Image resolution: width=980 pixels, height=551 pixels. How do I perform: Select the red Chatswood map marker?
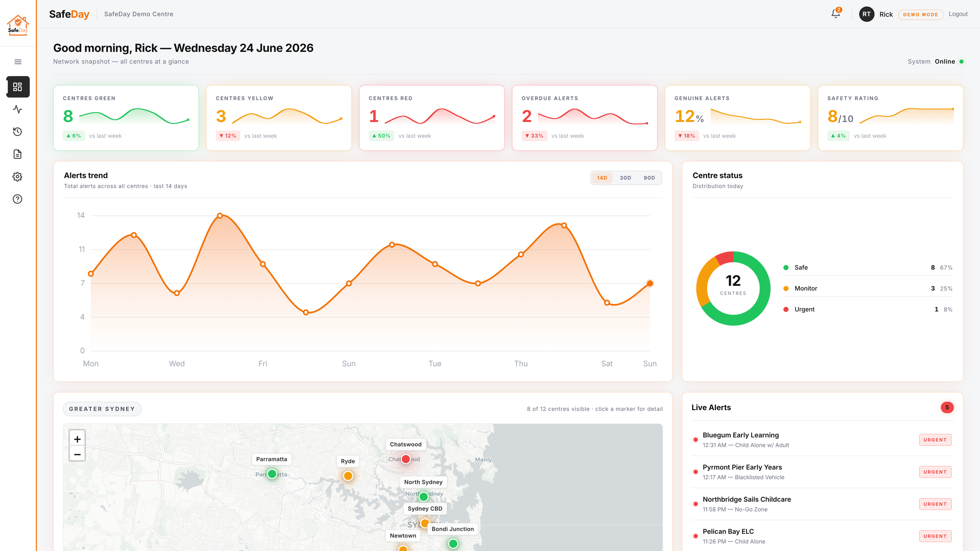coord(406,459)
